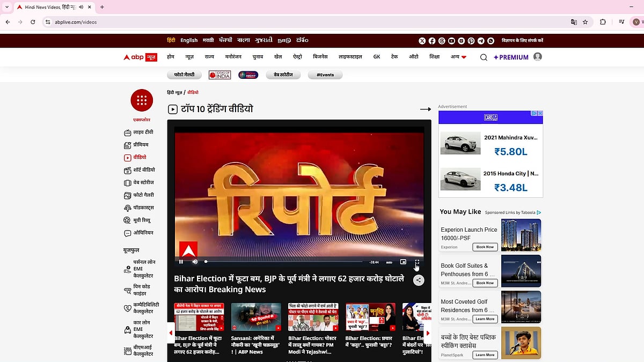Pause the playing video

coord(181,262)
